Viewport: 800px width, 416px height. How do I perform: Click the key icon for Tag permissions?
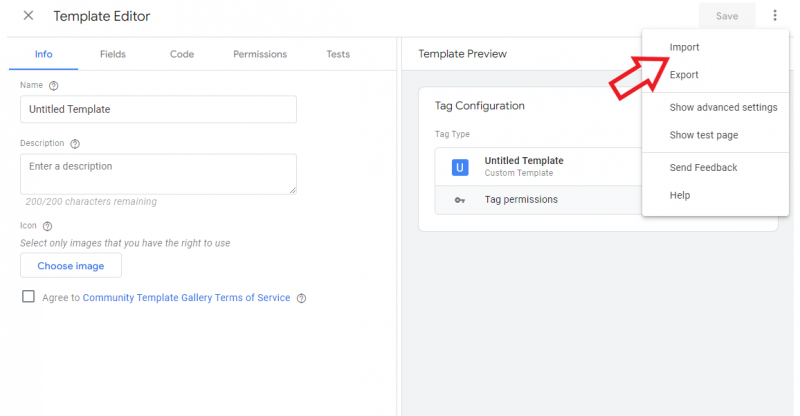pos(460,200)
